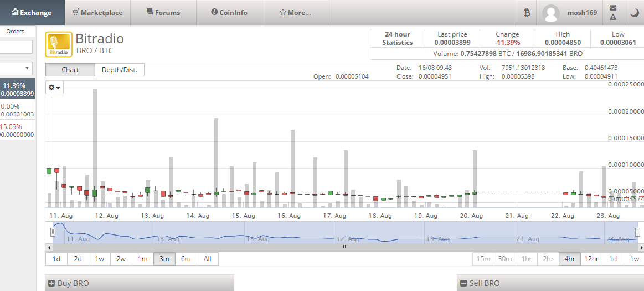Open the Marketplace tab

pos(97,12)
